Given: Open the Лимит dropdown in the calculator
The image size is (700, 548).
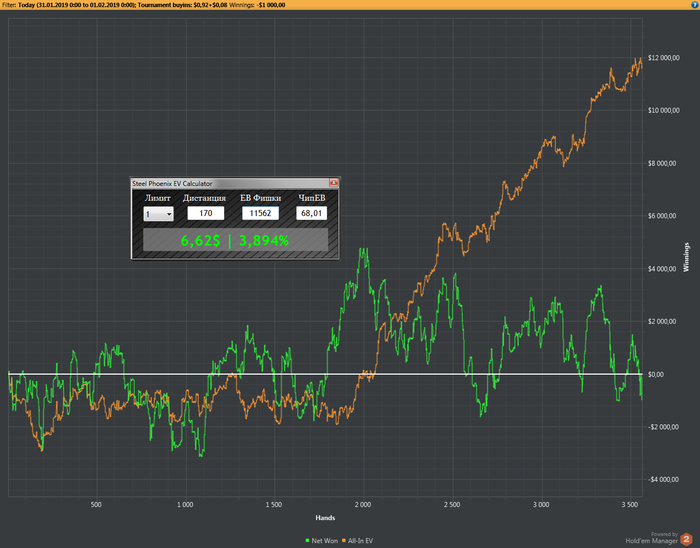Looking at the screenshot, I should click(158, 214).
